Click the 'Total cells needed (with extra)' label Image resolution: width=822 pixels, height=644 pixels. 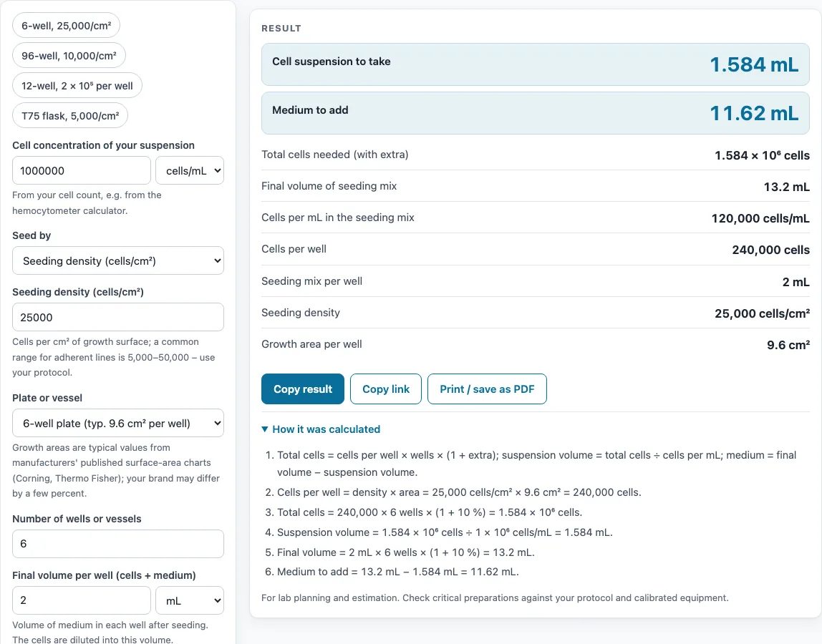coord(335,155)
